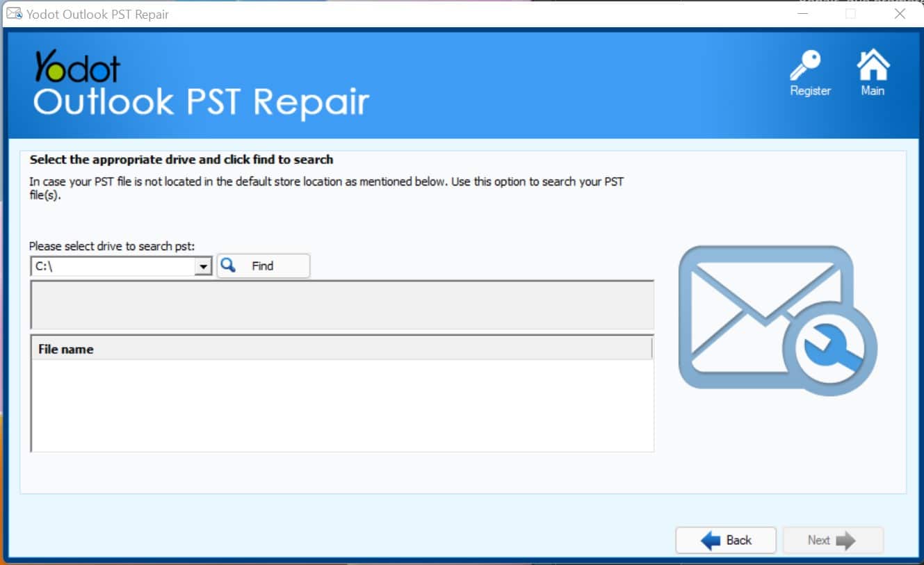Click the envelope with wrench illustration
This screenshot has height=565, width=924.
click(777, 320)
